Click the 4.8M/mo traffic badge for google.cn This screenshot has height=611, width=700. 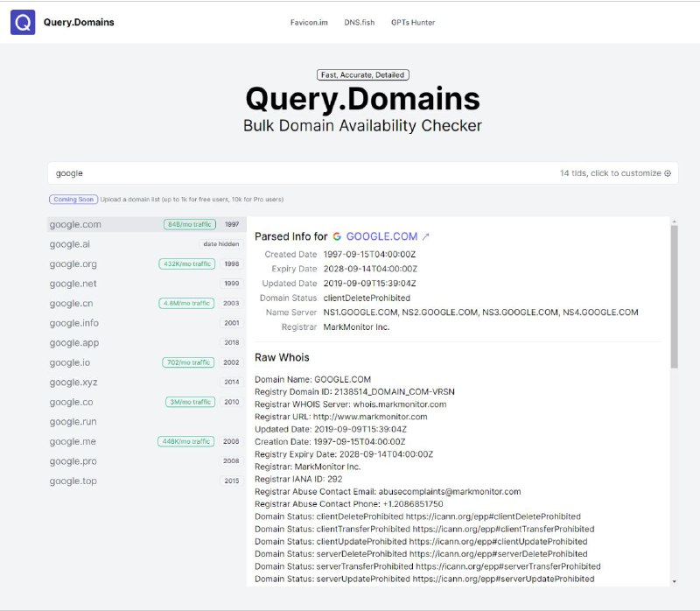pos(186,303)
